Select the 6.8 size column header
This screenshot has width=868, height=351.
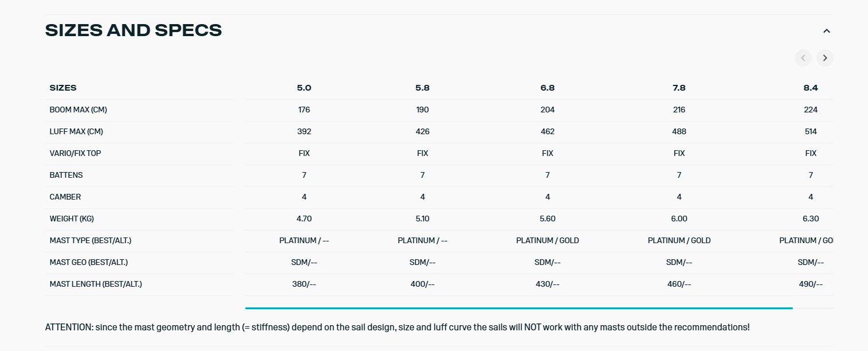[547, 88]
